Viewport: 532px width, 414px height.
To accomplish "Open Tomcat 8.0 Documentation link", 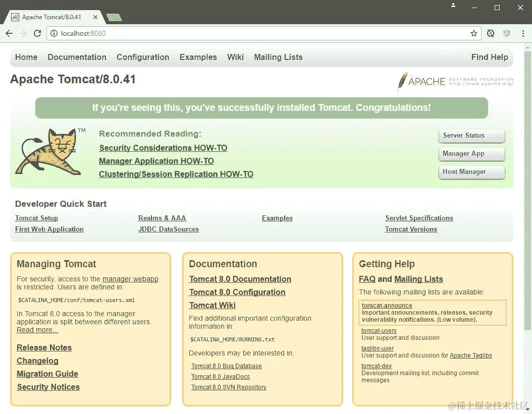I will pyautogui.click(x=240, y=279).
